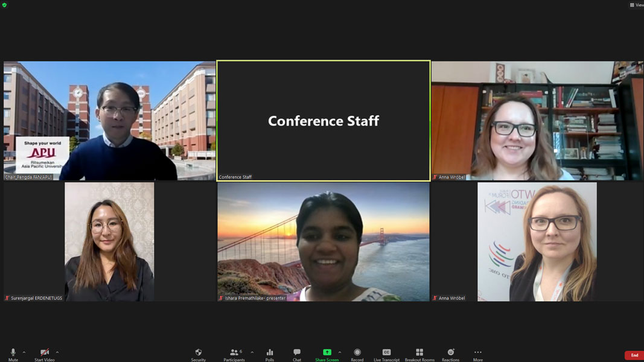The height and width of the screenshot is (362, 644).
Task: Mute the microphone
Action: pos(13,353)
